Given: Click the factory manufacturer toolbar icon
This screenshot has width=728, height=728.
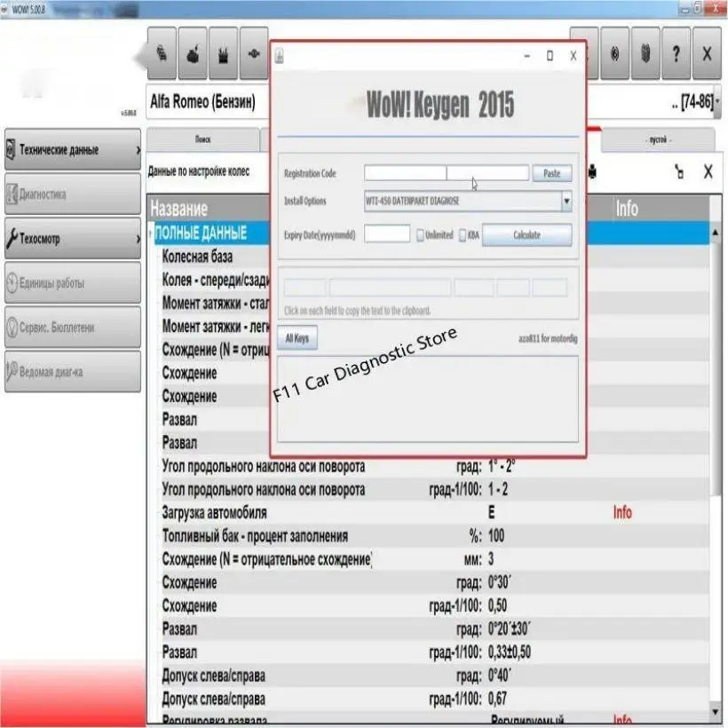Looking at the screenshot, I should click(224, 53).
